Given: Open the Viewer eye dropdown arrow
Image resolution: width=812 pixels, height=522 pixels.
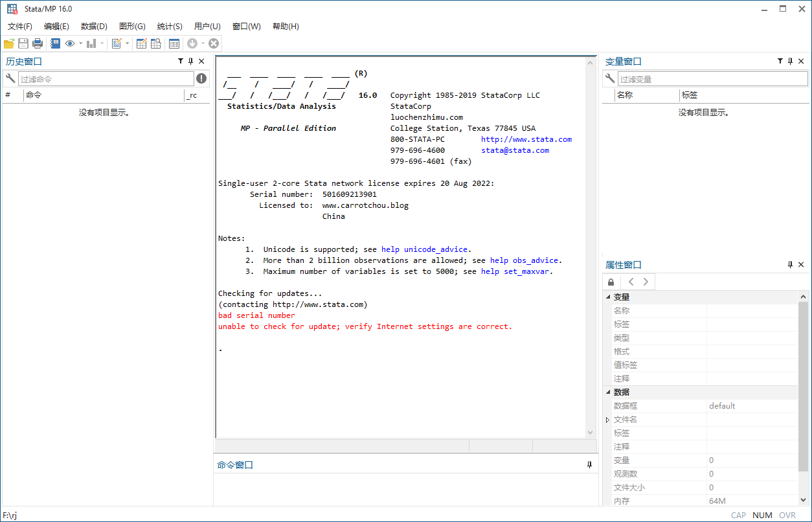Looking at the screenshot, I should click(x=81, y=43).
